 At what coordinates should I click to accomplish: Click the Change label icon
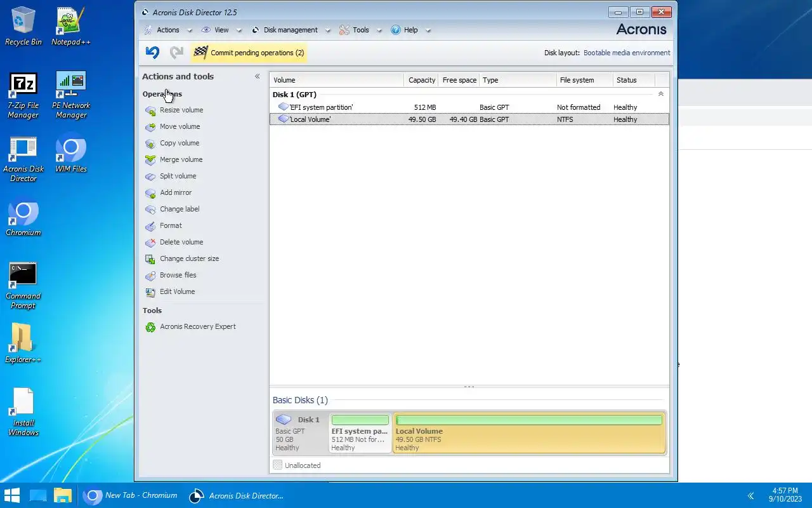[x=150, y=210]
